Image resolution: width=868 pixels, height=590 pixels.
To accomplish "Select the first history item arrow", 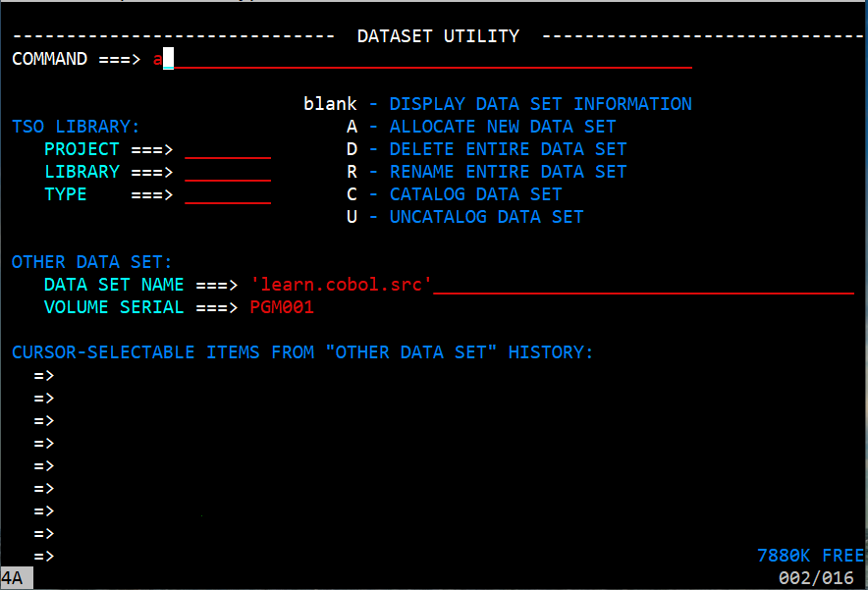I will [x=44, y=376].
